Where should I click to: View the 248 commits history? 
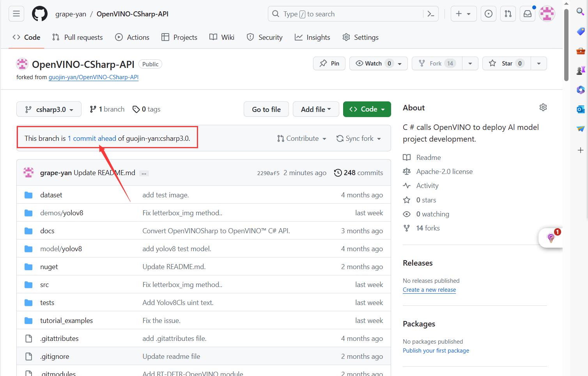click(x=359, y=173)
